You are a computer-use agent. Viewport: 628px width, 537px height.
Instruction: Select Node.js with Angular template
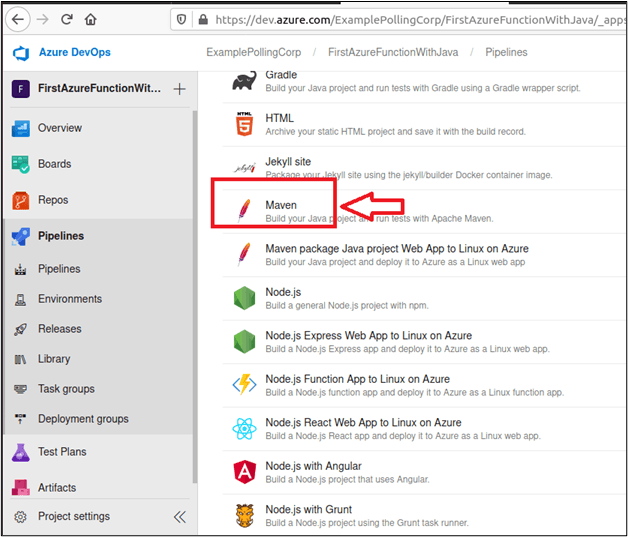click(425, 473)
